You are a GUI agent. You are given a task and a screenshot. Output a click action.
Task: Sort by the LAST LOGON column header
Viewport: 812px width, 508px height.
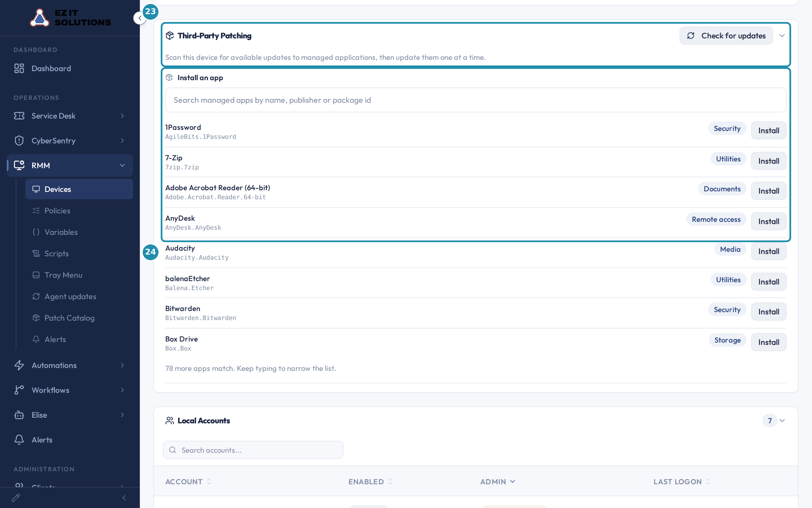[682, 481]
